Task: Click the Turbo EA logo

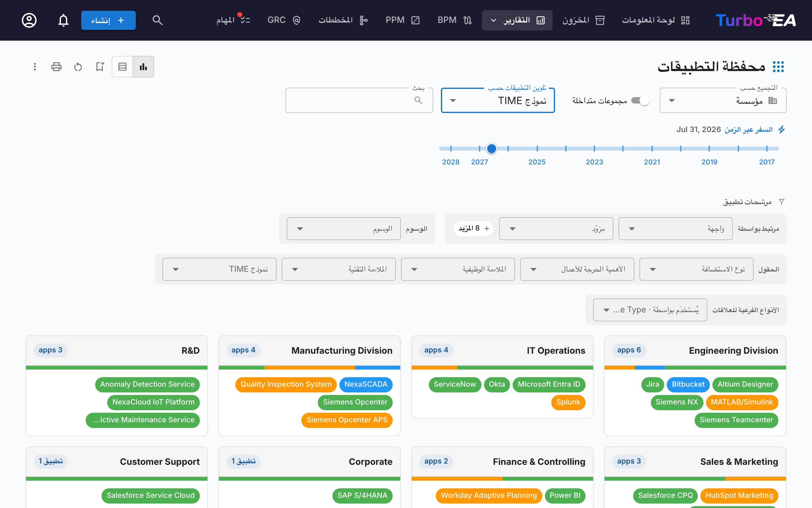Action: tap(755, 20)
